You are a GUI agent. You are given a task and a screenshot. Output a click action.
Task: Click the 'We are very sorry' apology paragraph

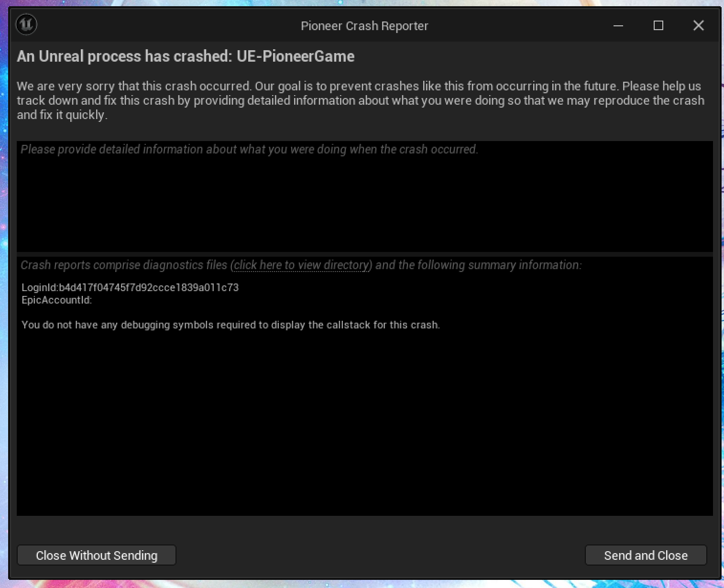pyautogui.click(x=361, y=100)
